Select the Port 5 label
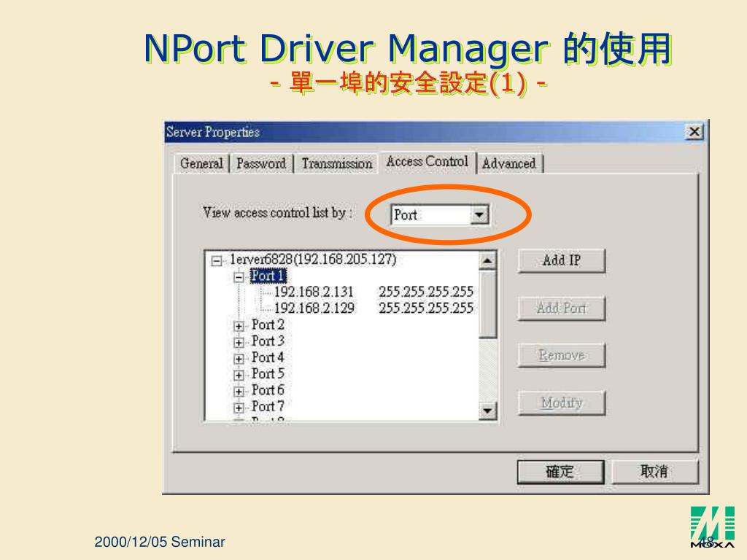This screenshot has width=747, height=560. (x=268, y=374)
